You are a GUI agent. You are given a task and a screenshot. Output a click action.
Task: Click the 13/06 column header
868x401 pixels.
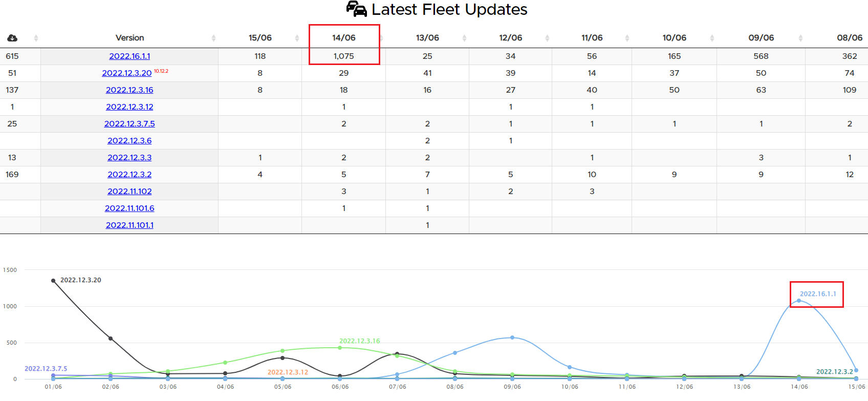coord(427,38)
